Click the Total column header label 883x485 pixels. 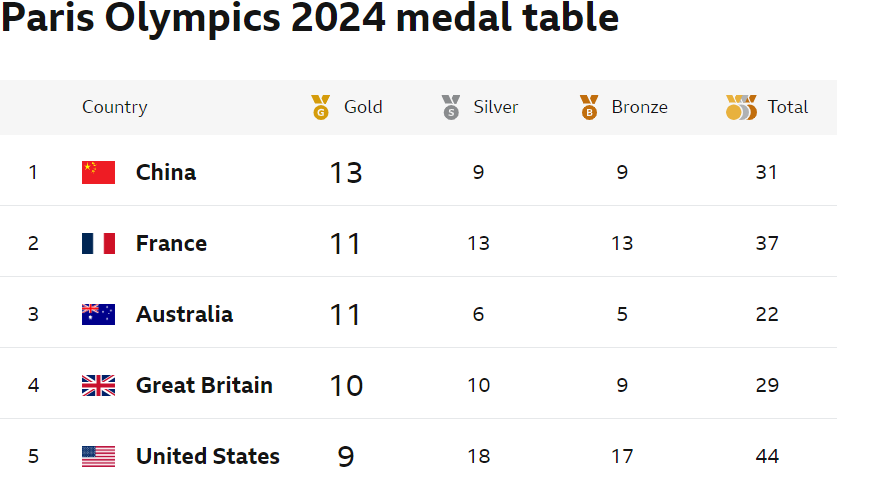click(788, 107)
